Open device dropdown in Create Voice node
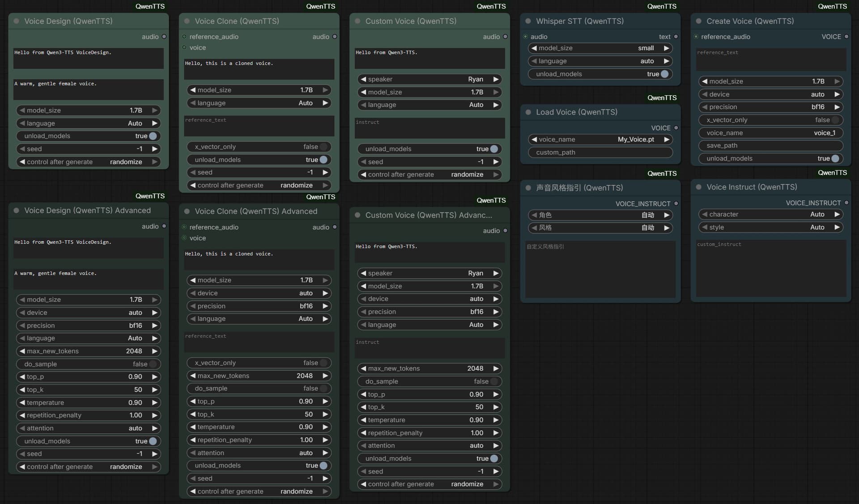The image size is (859, 504). point(771,94)
